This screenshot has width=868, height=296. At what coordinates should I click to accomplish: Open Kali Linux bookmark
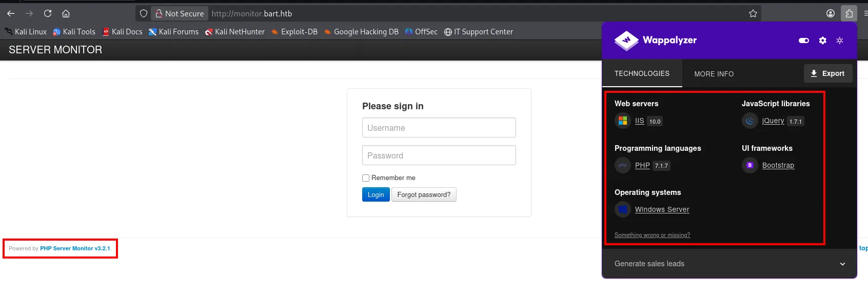[x=26, y=32]
